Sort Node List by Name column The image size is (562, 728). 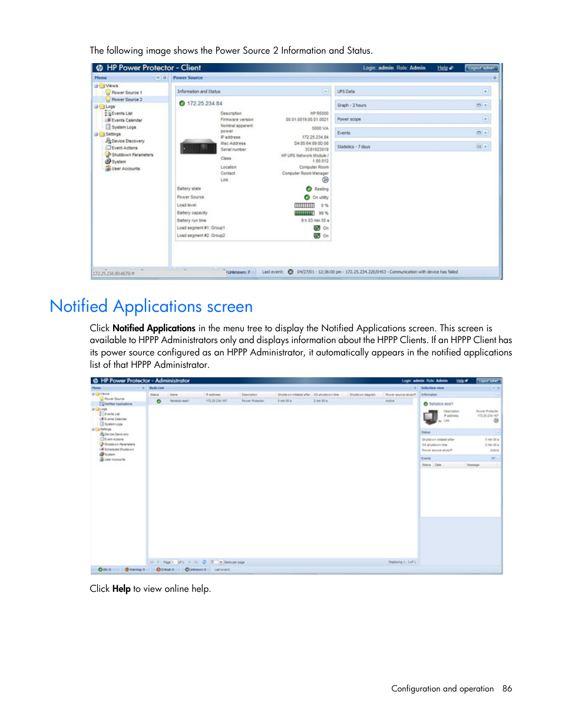coord(186,394)
